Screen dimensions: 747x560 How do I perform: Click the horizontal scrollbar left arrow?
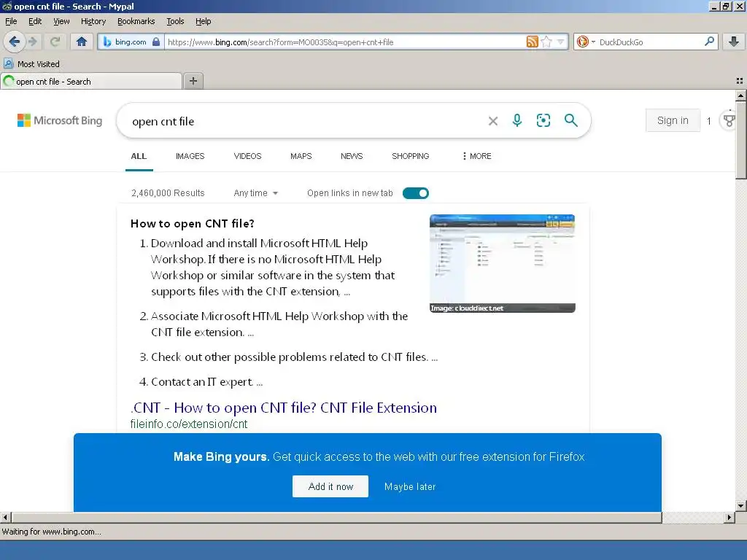click(x=5, y=517)
